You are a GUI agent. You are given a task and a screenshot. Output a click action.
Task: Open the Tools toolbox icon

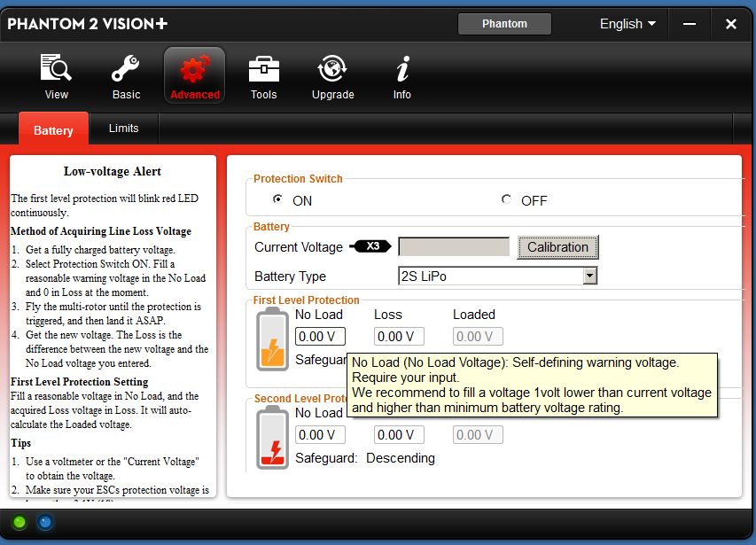pyautogui.click(x=264, y=69)
